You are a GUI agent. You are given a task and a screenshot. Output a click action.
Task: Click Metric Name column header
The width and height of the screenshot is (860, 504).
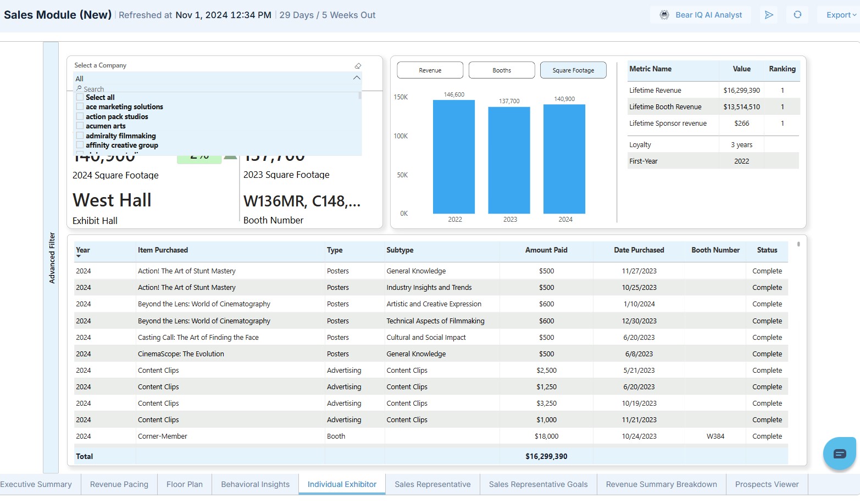point(650,69)
